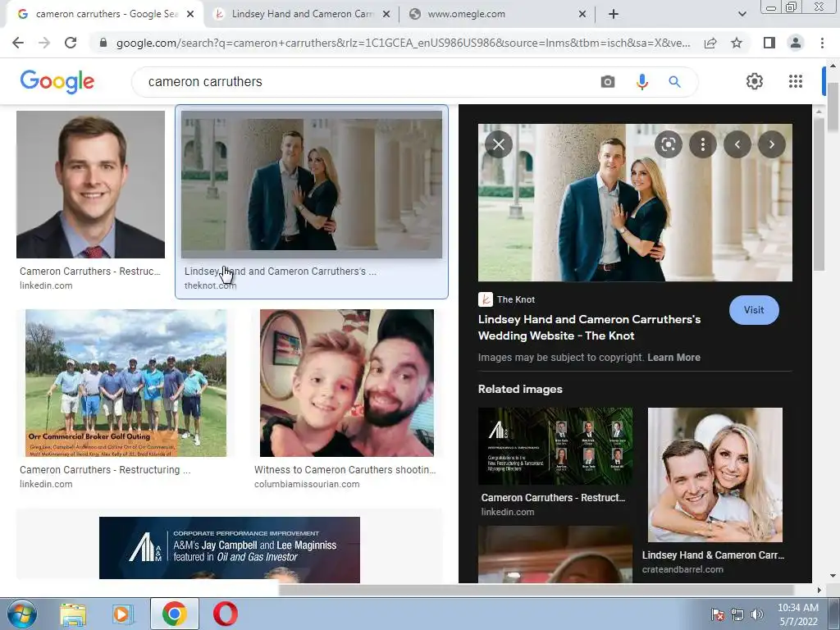Open Opera browser from taskbar
This screenshot has width=840, height=630.
pyautogui.click(x=226, y=614)
